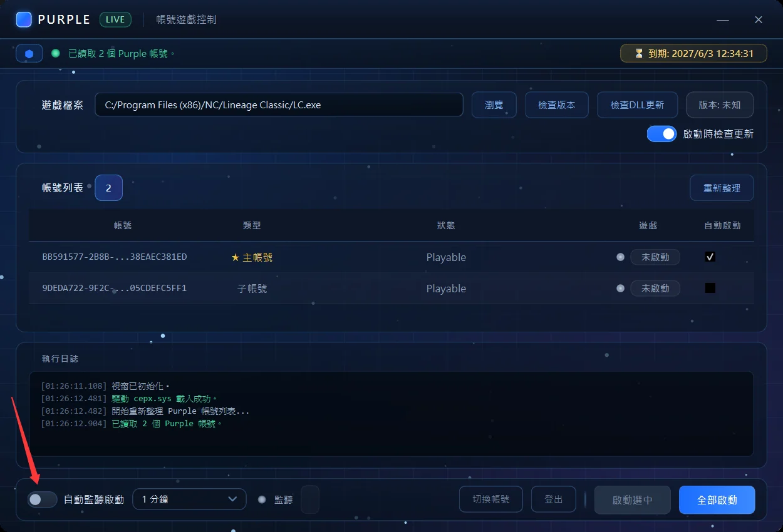
Task: Click the 狀態 column header
Action: tap(446, 225)
